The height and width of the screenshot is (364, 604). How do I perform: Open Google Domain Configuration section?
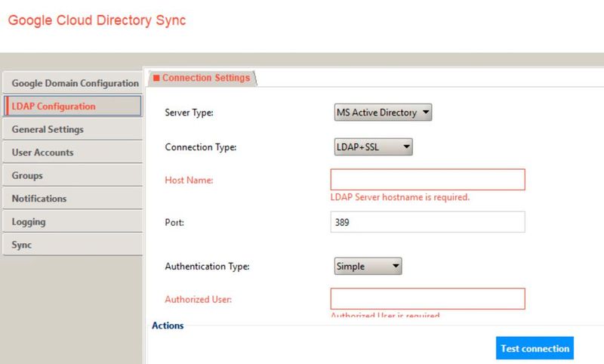[72, 83]
